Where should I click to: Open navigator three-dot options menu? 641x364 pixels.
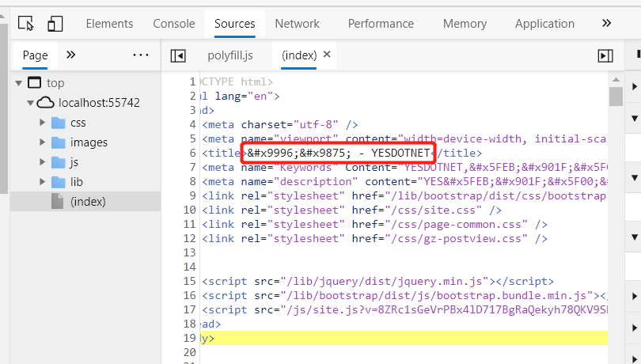[x=141, y=55]
